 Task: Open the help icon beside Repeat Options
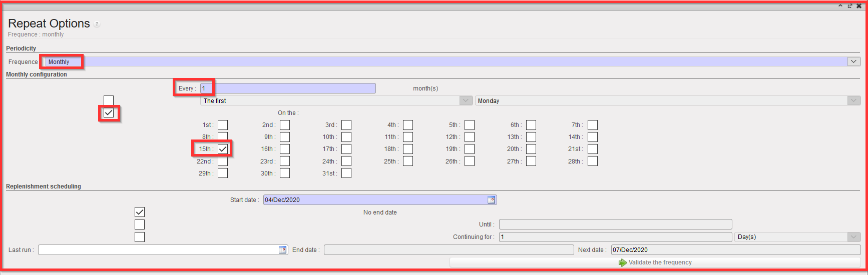click(x=97, y=24)
